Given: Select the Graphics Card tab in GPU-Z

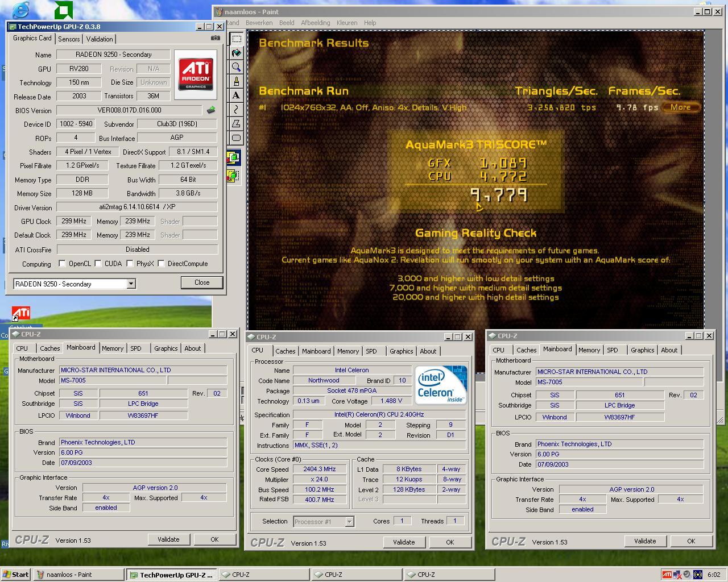Looking at the screenshot, I should [32, 38].
